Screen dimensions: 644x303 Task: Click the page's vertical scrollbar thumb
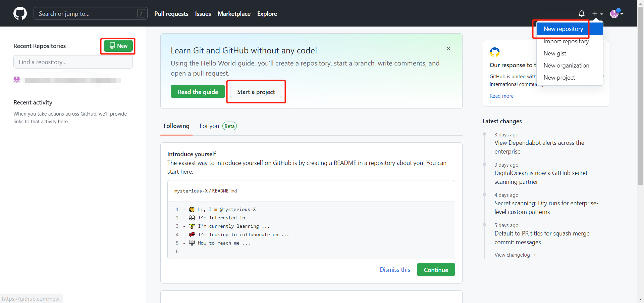coord(640,97)
